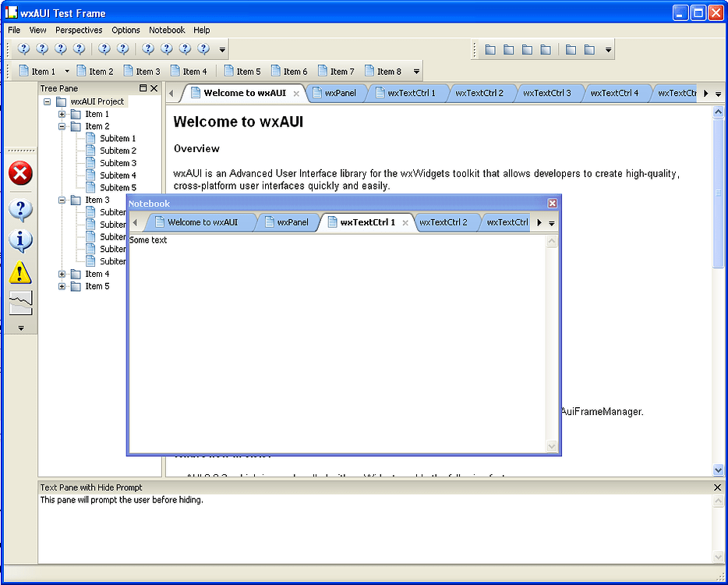Open the Options menu

[125, 30]
